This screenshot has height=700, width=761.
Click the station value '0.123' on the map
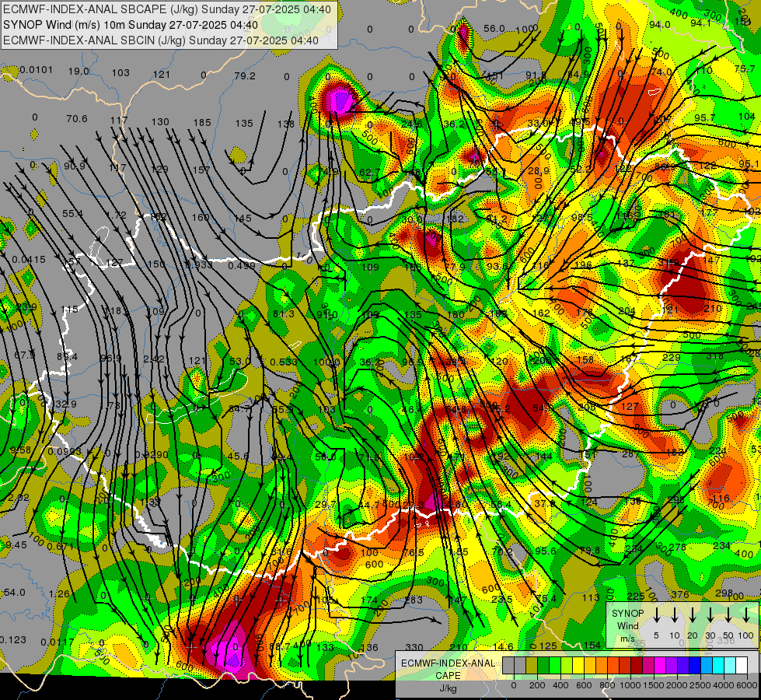tap(13, 640)
